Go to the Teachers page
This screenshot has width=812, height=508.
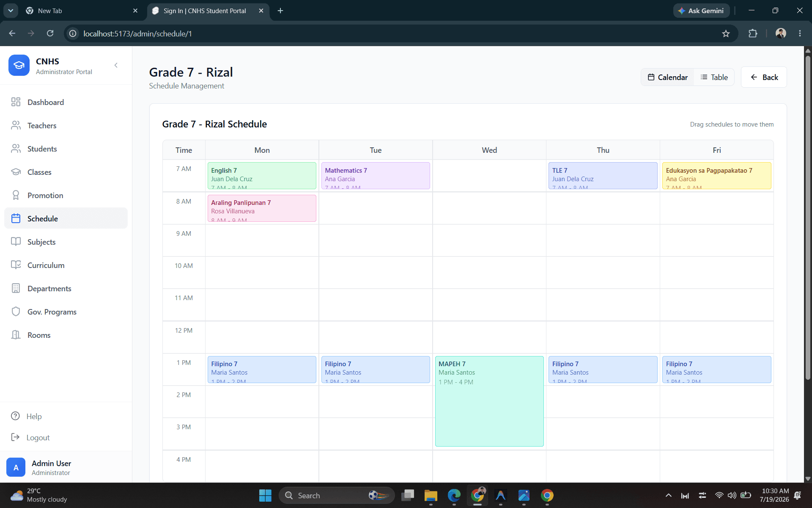(66, 125)
